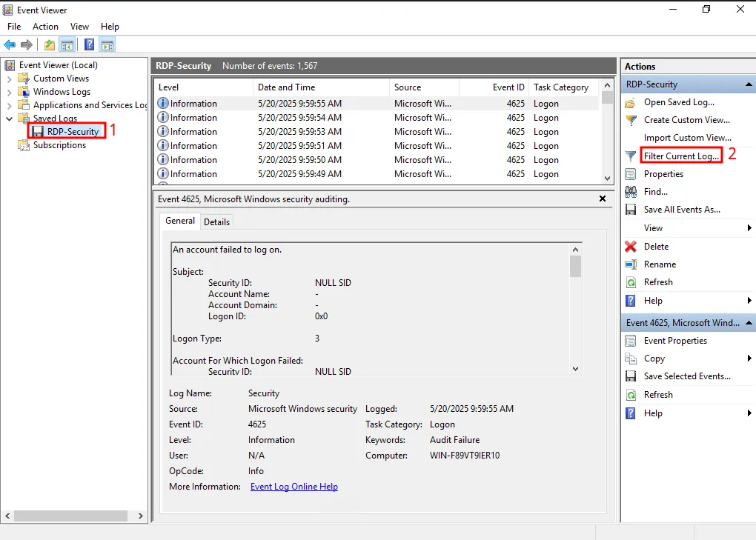Viewport: 756px width, 540px height.
Task: Click the Event Viewer title bar app icon
Action: pyautogui.click(x=7, y=10)
